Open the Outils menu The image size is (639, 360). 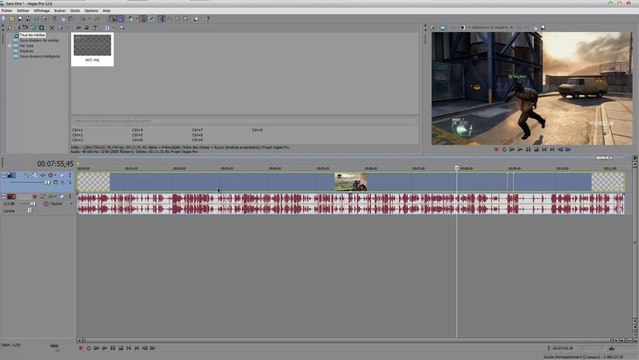[75, 11]
